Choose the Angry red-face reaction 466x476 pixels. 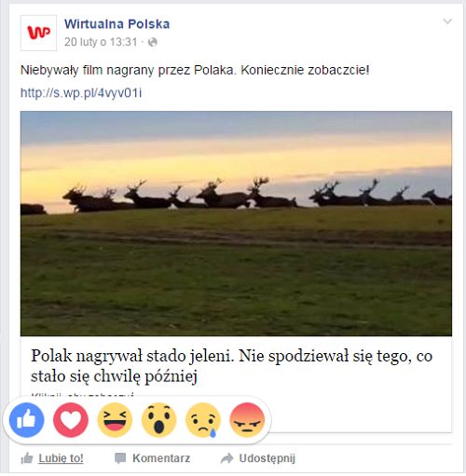pos(247,420)
